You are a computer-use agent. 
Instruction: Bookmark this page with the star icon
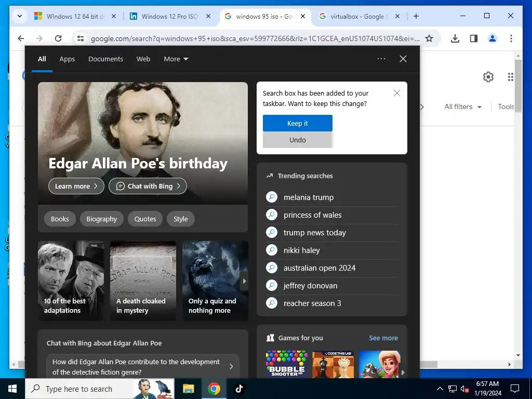coord(429,38)
